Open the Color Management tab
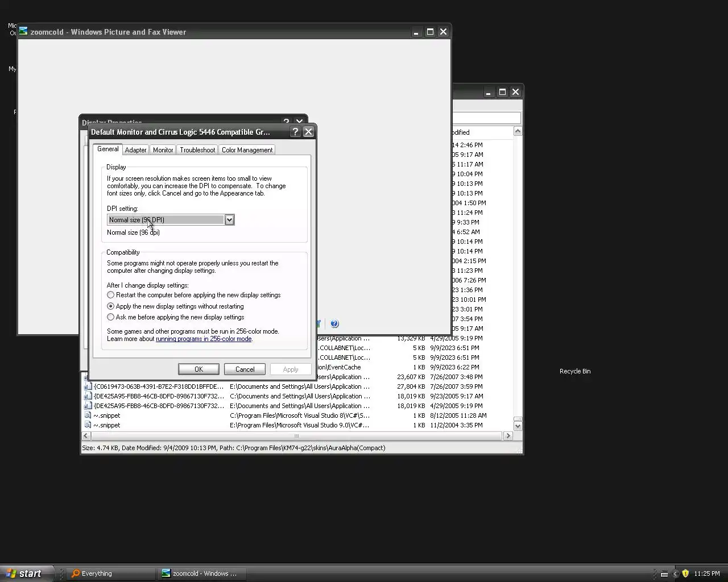This screenshot has height=582, width=728. point(247,150)
